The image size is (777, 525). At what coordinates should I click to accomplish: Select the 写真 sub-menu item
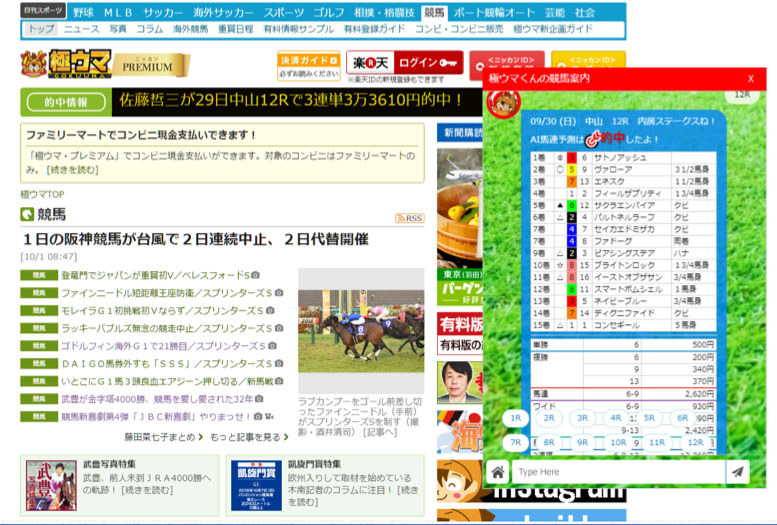[118, 29]
